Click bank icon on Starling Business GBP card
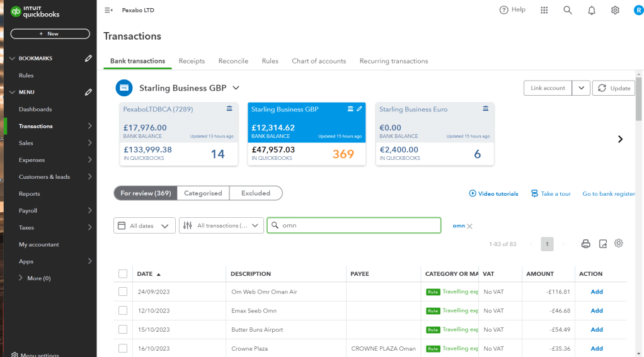 350,109
